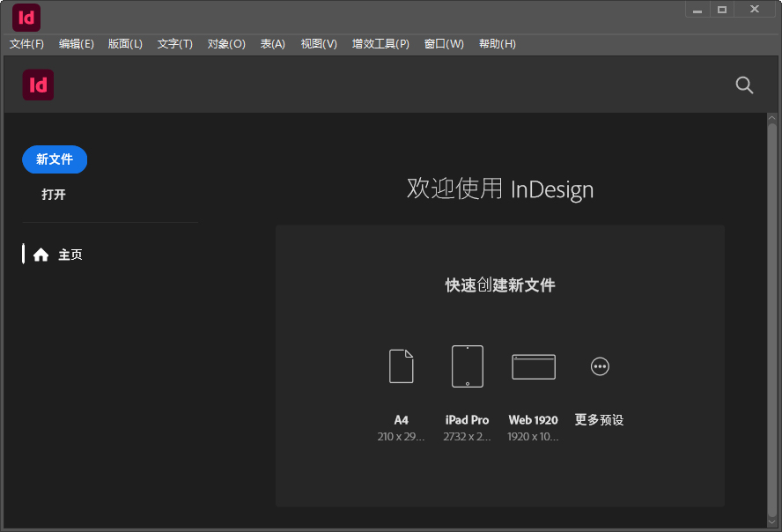This screenshot has width=782, height=532.
Task: Click the 新文件 button
Action: coord(55,159)
